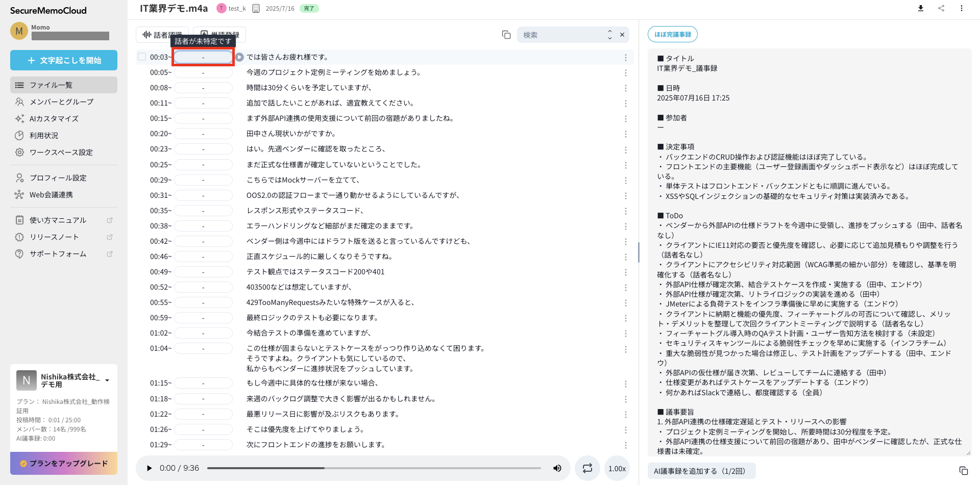Toggle loop playback icon
This screenshot has width=980, height=485.
pos(587,468)
